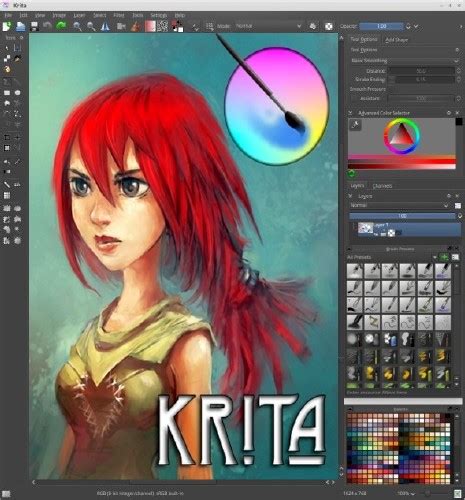This screenshot has height=500, width=465.
Task: Click the top toolbar Opacity slider
Action: [x=382, y=26]
